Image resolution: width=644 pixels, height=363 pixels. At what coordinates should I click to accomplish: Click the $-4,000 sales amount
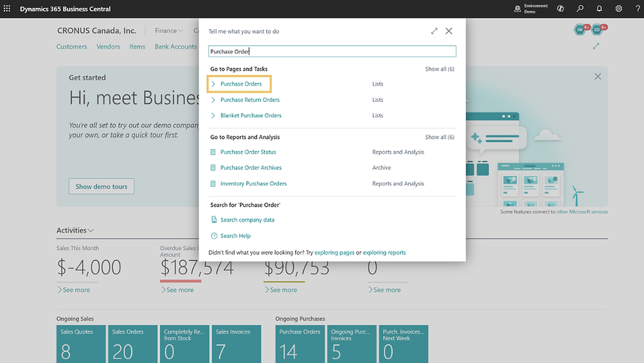tap(89, 267)
